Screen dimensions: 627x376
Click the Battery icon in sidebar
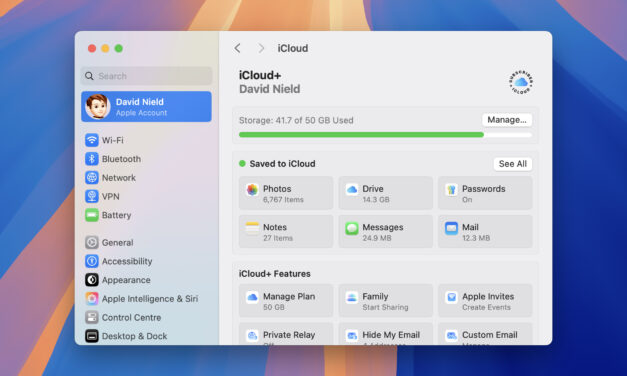pyautogui.click(x=92, y=215)
